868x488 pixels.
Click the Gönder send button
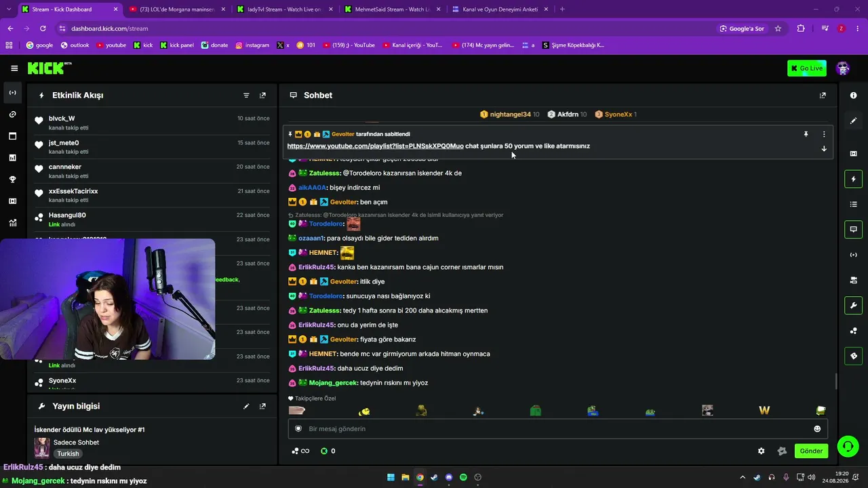pyautogui.click(x=811, y=451)
